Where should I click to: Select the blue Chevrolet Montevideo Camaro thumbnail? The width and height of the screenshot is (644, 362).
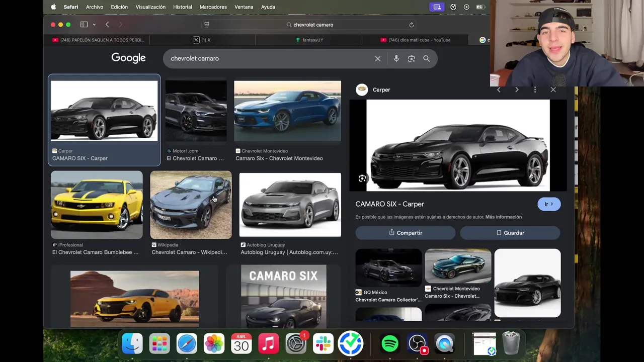[x=288, y=111]
